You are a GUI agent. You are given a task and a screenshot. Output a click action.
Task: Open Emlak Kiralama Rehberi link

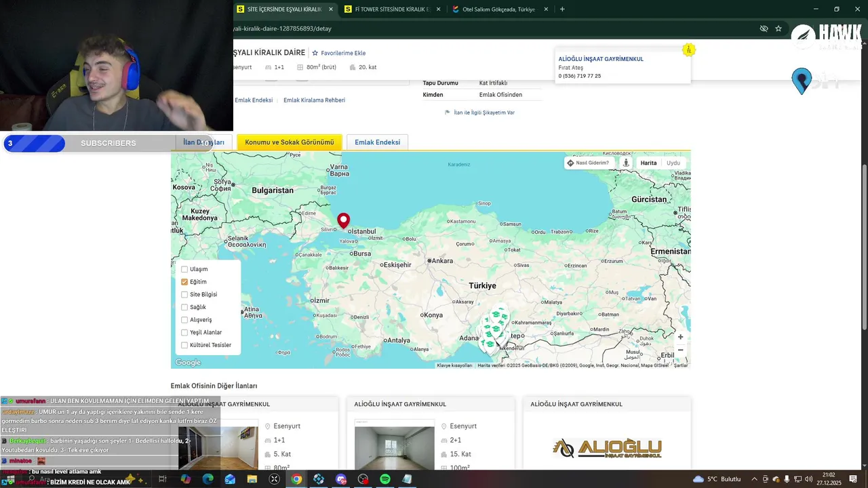tap(314, 100)
